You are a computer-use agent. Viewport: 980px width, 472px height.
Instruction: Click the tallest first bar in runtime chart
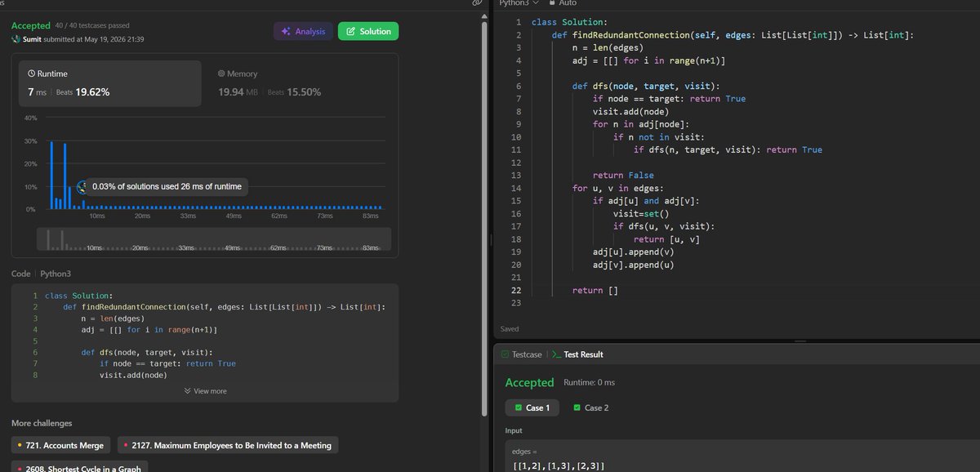(51, 175)
